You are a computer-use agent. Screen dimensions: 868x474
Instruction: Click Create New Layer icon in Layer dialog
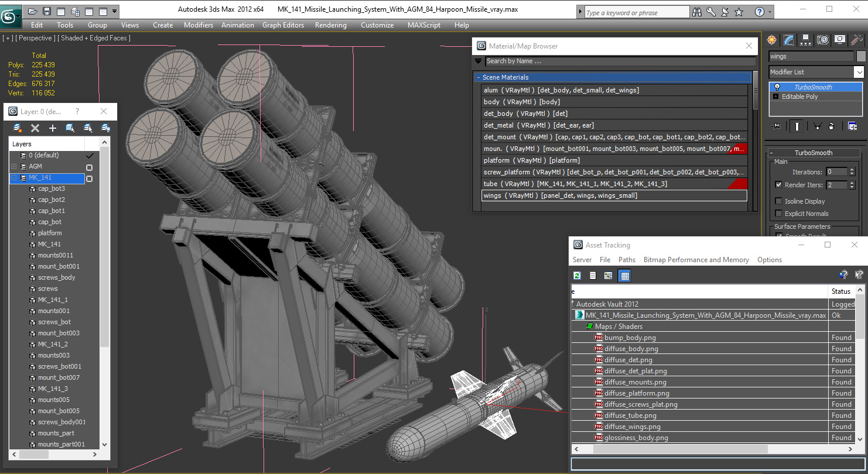18,128
